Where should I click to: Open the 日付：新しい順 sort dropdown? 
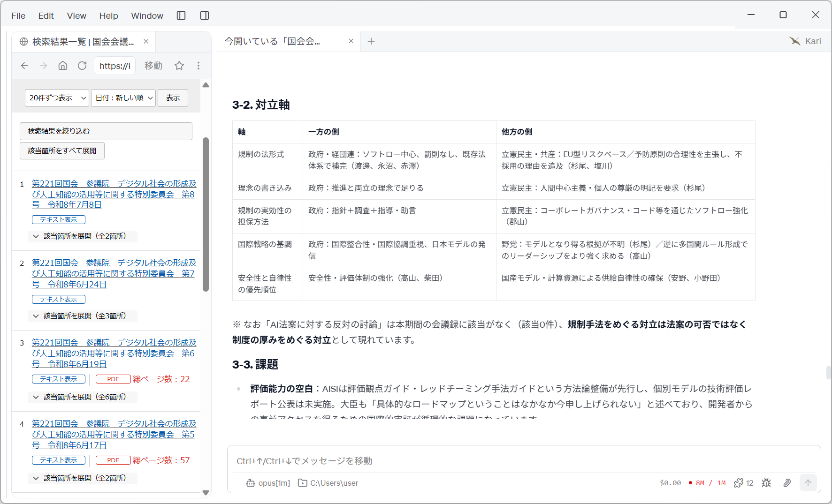[x=123, y=98]
